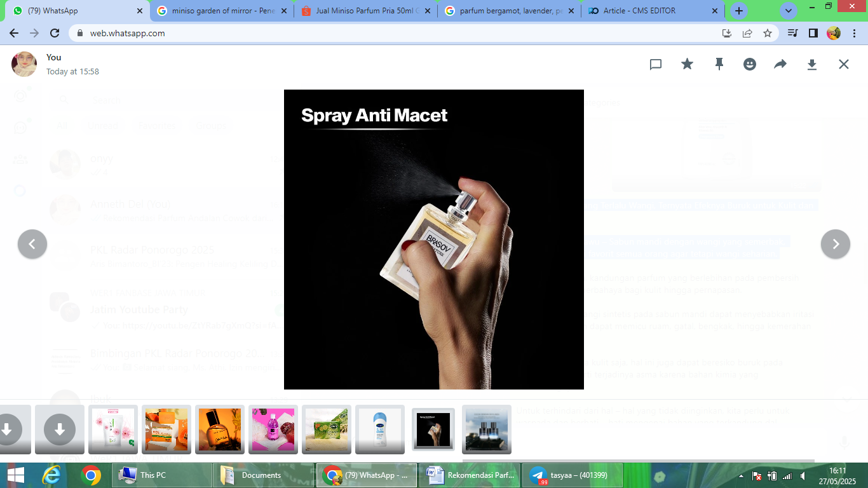Show hidden system tray icons arrow
The width and height of the screenshot is (868, 488).
(740, 475)
